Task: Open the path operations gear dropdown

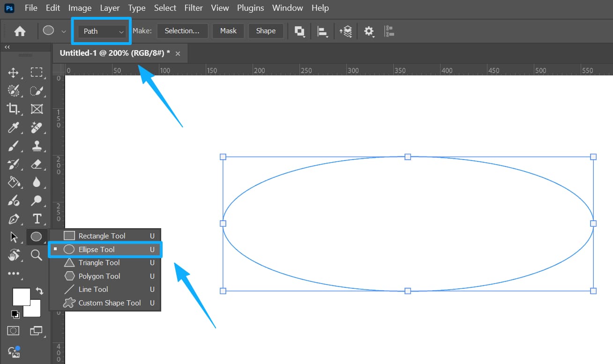Action: [369, 31]
